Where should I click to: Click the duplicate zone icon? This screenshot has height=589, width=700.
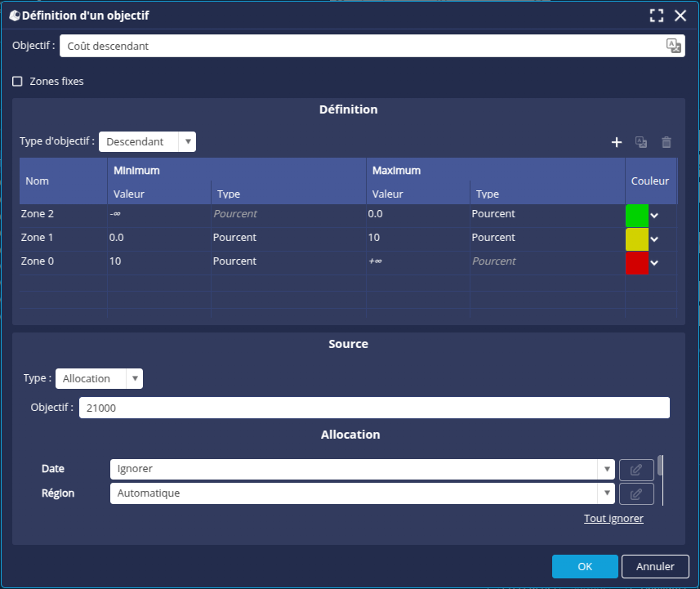click(641, 142)
